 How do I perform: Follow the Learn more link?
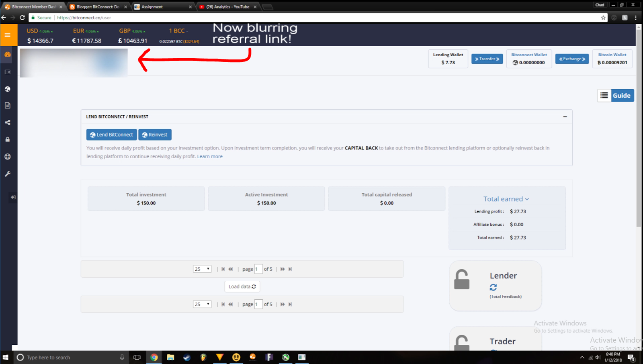tap(210, 157)
